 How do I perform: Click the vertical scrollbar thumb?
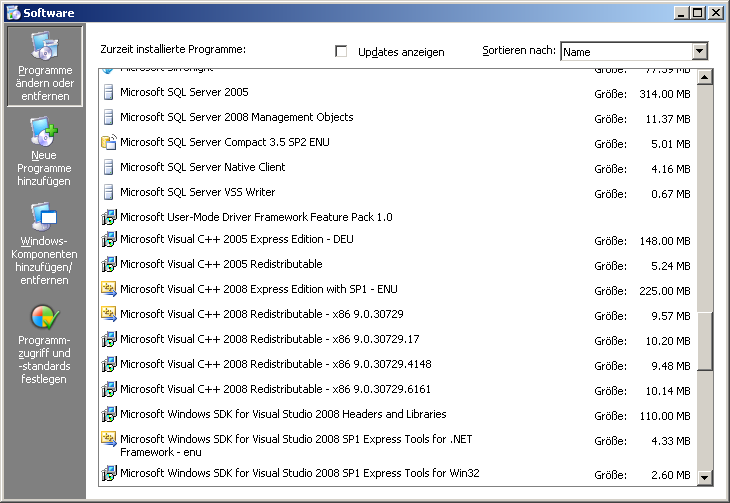click(x=705, y=342)
